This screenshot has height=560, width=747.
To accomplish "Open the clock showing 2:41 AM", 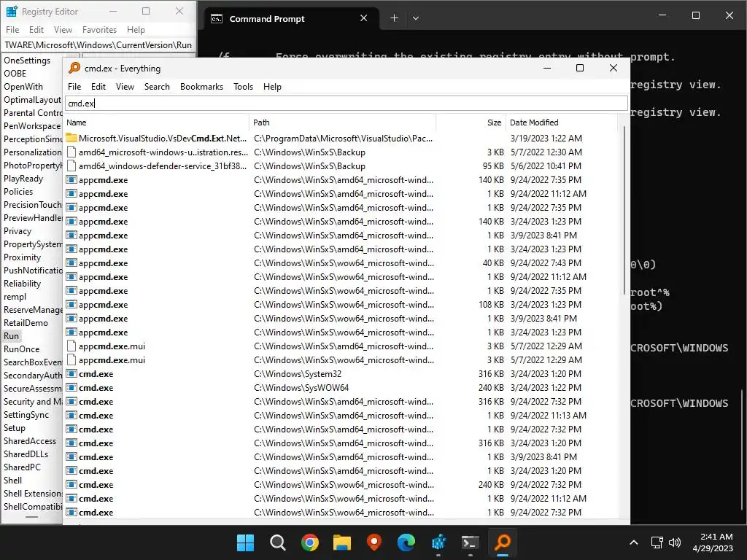I will click(x=713, y=542).
